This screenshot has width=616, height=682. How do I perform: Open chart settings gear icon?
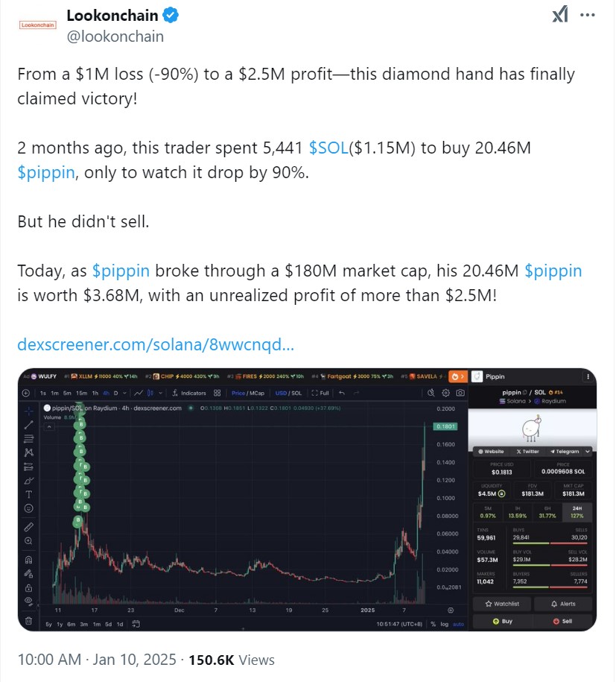pyautogui.click(x=445, y=393)
